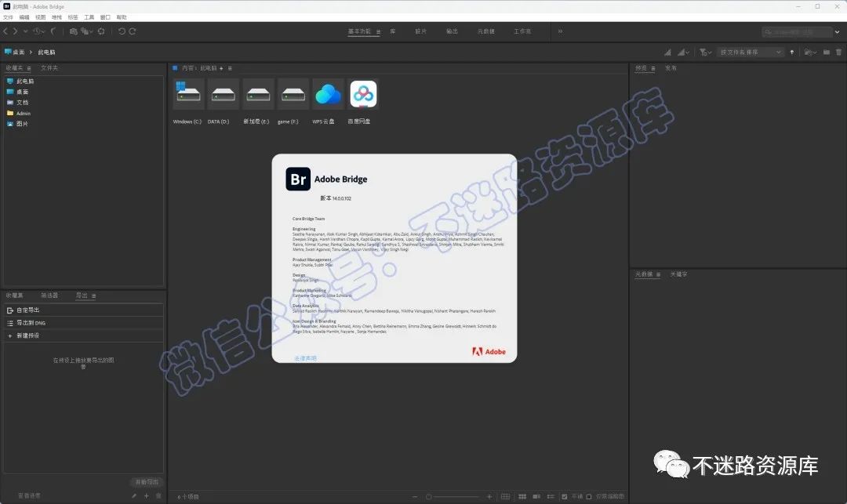
Task: Click 自定导出 export preset
Action: 83,310
